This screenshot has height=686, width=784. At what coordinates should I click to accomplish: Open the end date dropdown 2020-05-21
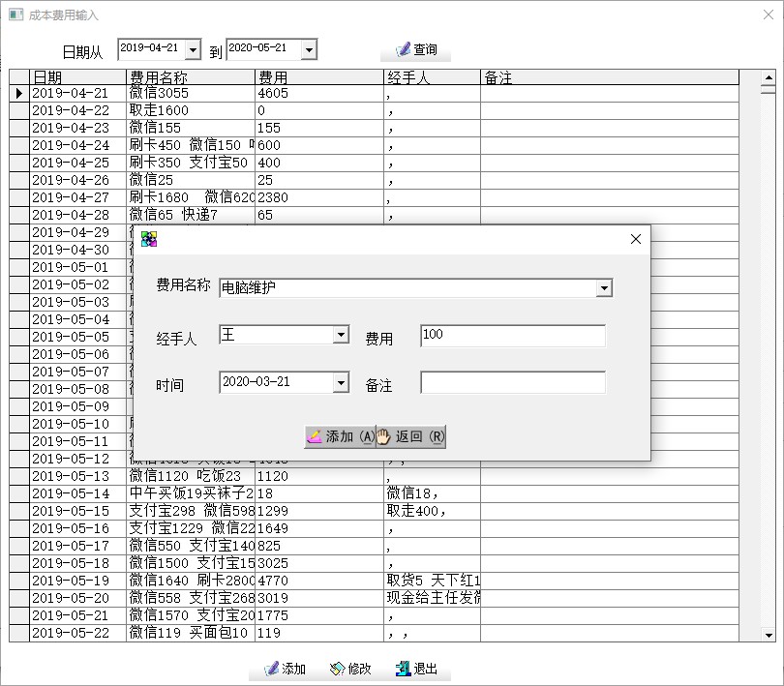pos(308,49)
